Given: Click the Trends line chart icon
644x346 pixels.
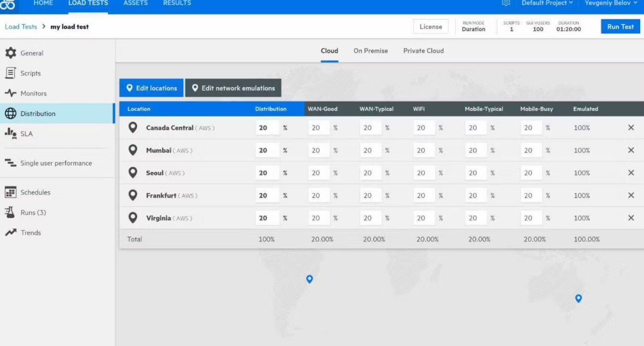Looking at the screenshot, I should click(x=10, y=233).
